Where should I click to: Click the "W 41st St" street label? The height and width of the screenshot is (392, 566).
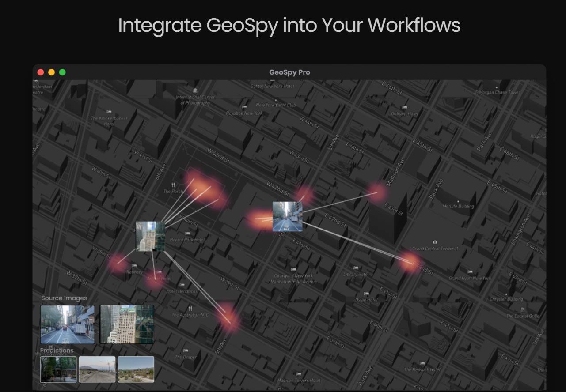[x=144, y=156]
